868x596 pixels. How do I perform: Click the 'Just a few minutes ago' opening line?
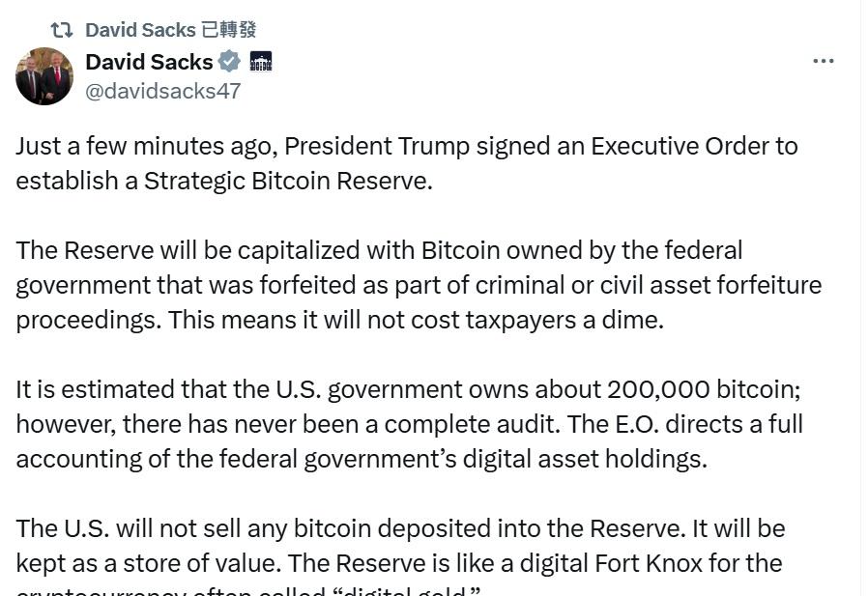[x=145, y=146]
